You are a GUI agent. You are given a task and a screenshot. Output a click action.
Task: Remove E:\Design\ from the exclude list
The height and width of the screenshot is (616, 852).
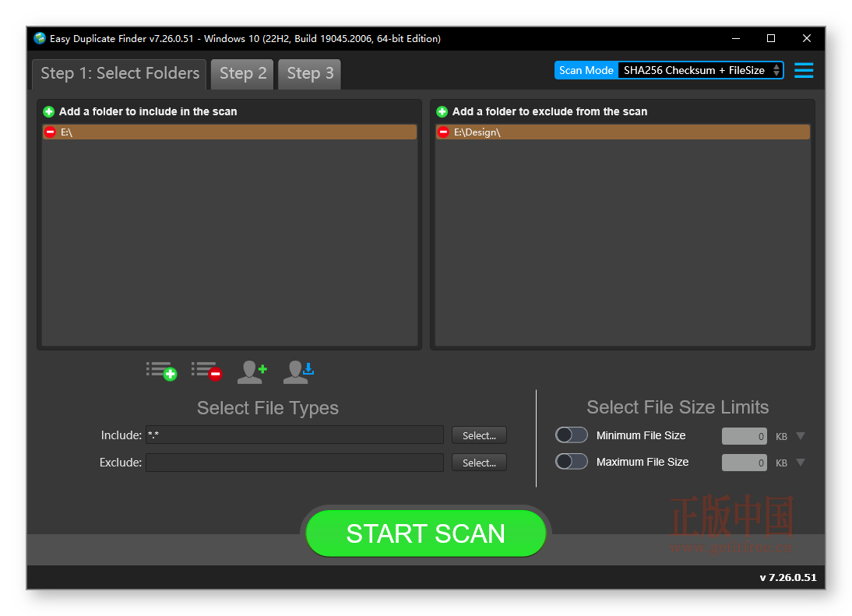443,132
